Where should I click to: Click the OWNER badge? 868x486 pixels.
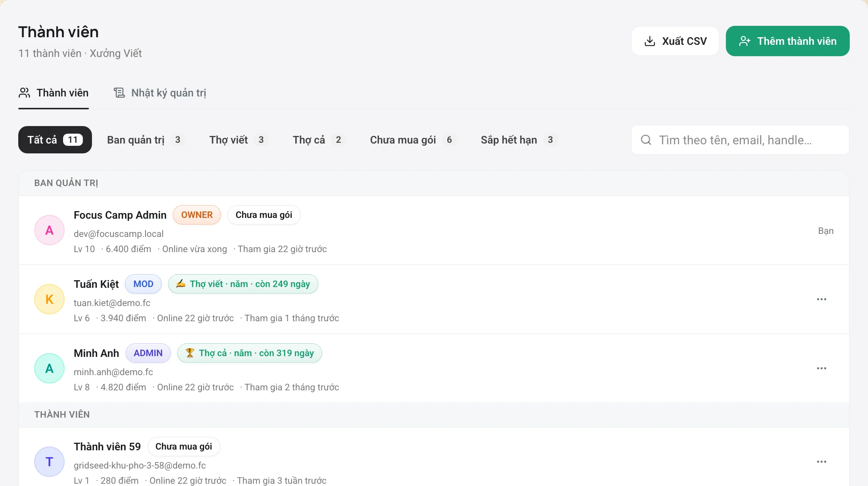[197, 215]
